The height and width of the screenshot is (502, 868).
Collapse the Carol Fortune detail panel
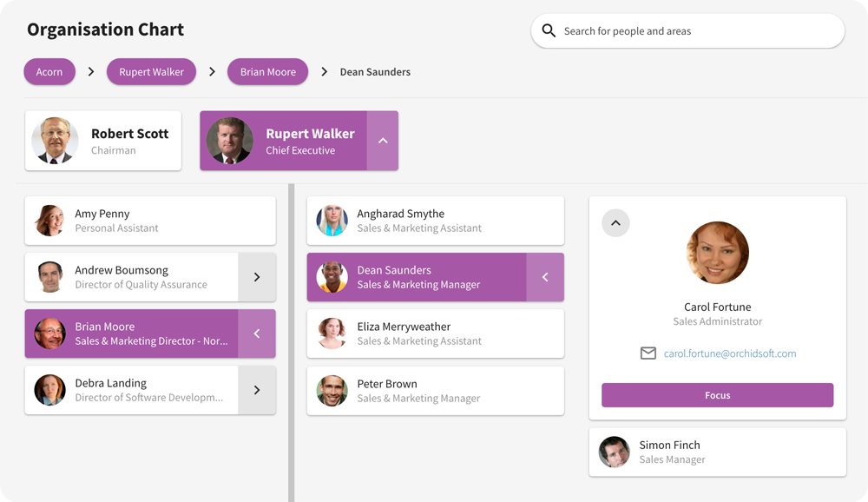click(615, 222)
